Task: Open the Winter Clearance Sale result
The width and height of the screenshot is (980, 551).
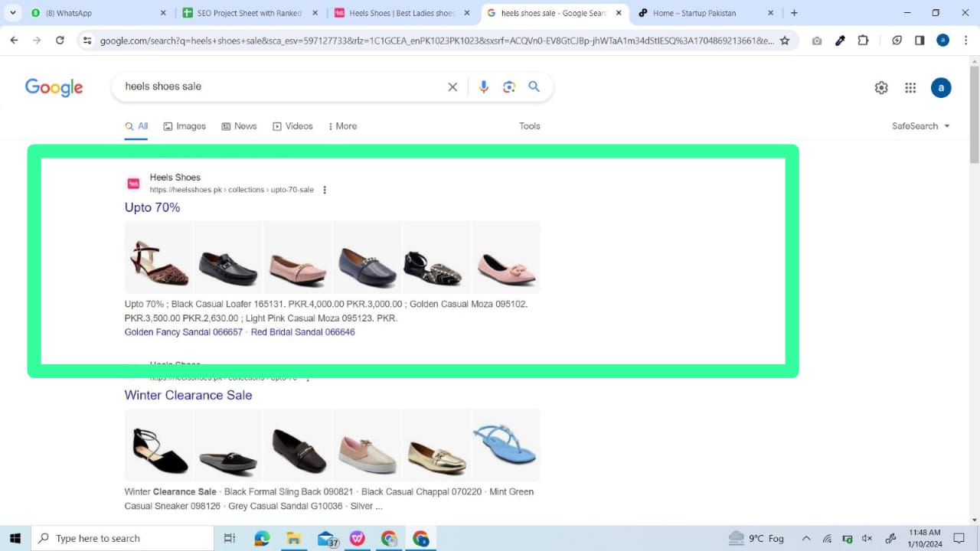Action: click(x=188, y=396)
